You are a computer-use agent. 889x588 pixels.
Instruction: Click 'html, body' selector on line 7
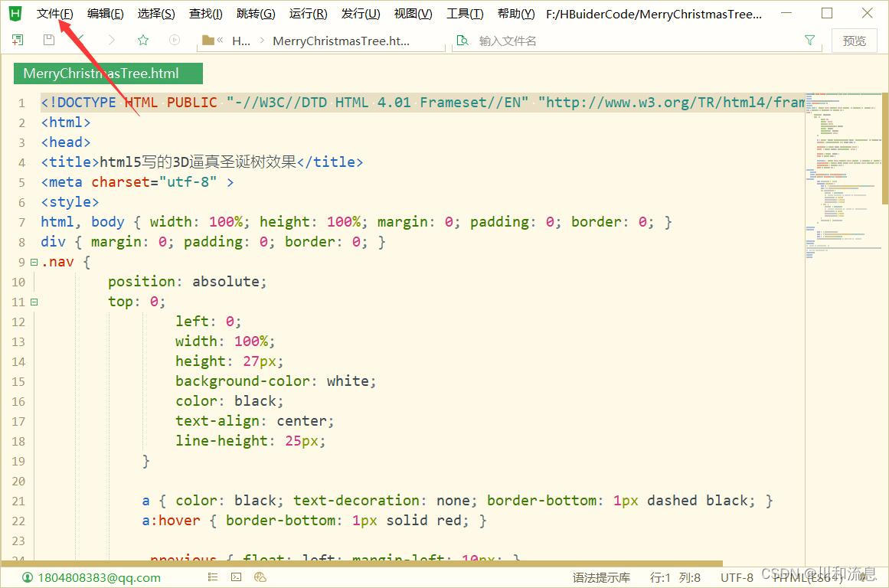82,222
